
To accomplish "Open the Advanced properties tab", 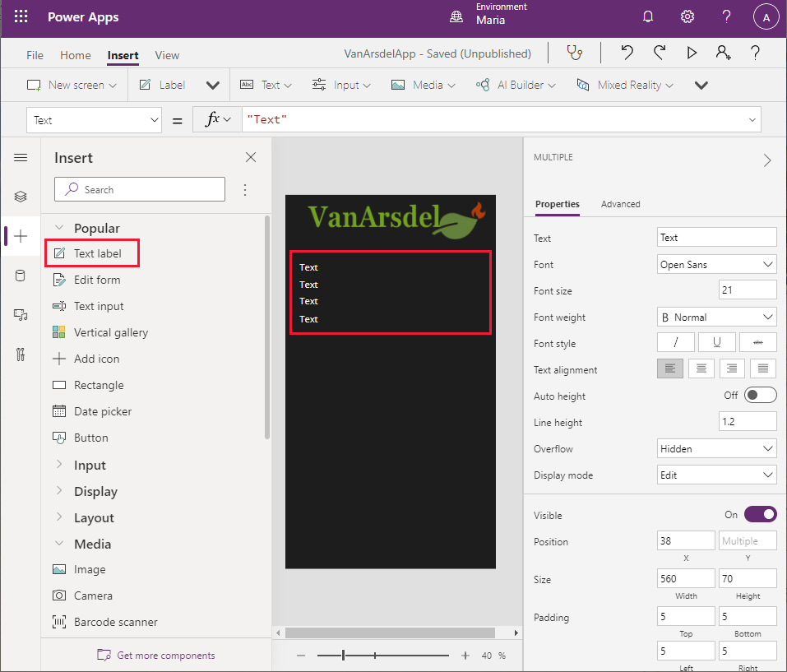I will (x=621, y=204).
